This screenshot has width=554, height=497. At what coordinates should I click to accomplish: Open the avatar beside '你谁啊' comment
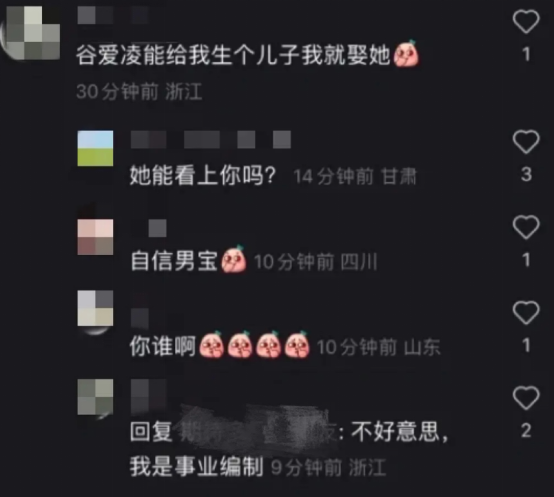click(95, 308)
